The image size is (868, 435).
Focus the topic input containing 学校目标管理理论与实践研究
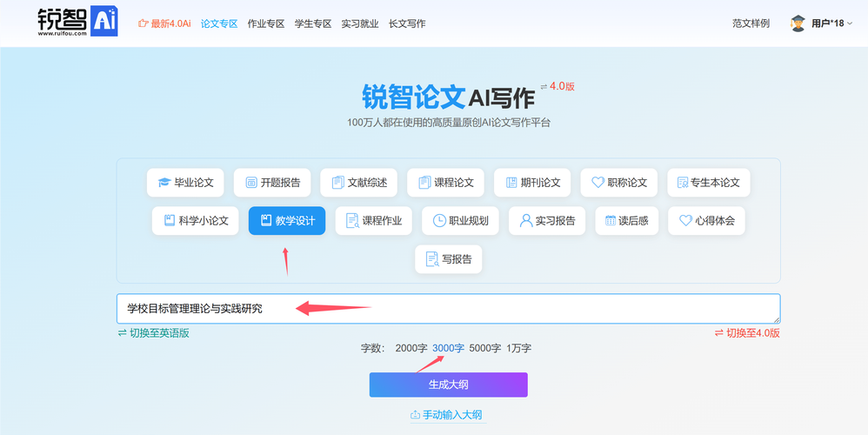click(x=449, y=309)
